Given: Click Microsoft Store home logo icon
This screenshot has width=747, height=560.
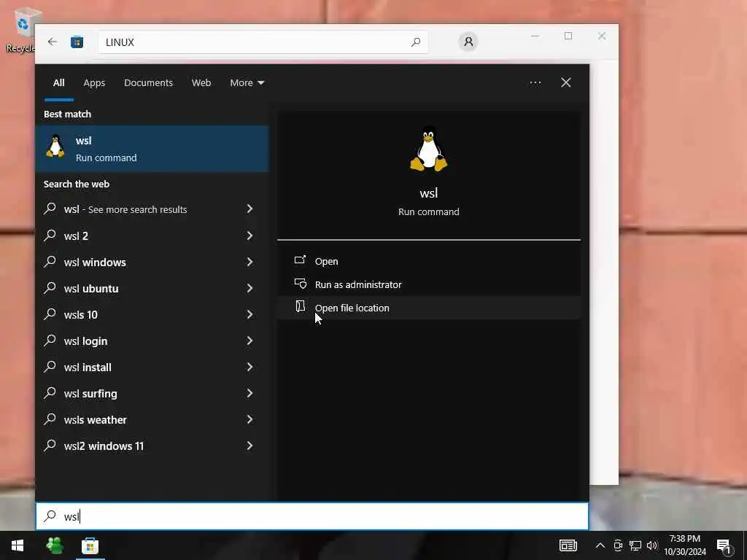Looking at the screenshot, I should [x=77, y=42].
